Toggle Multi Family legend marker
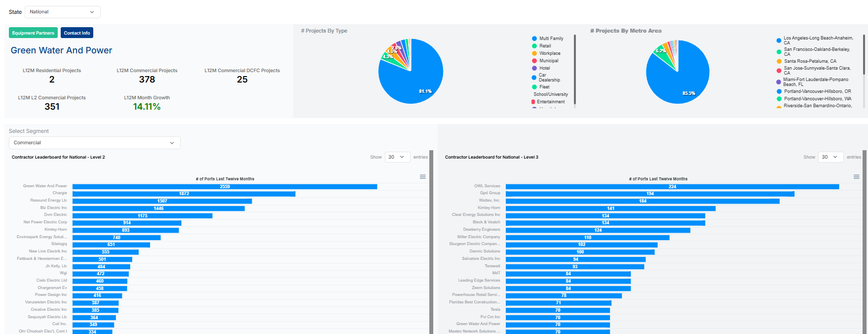This screenshot has width=868, height=334. pos(534,39)
